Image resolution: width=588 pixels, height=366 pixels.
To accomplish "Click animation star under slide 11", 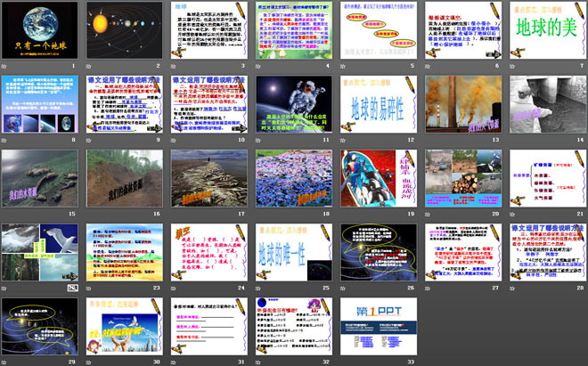I will 258,140.
